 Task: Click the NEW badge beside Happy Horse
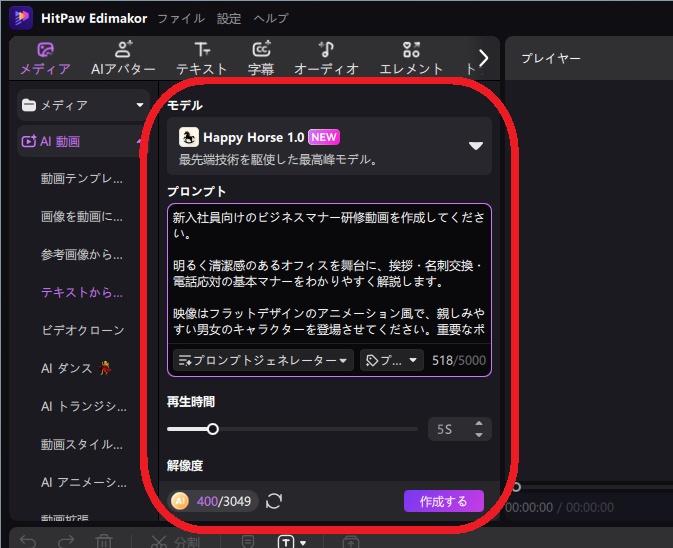pyautogui.click(x=324, y=137)
